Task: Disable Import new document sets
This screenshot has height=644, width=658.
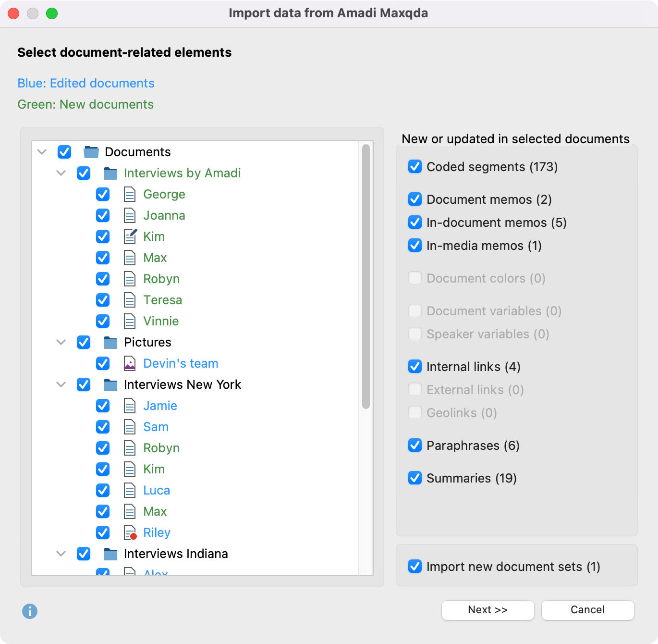Action: [414, 567]
